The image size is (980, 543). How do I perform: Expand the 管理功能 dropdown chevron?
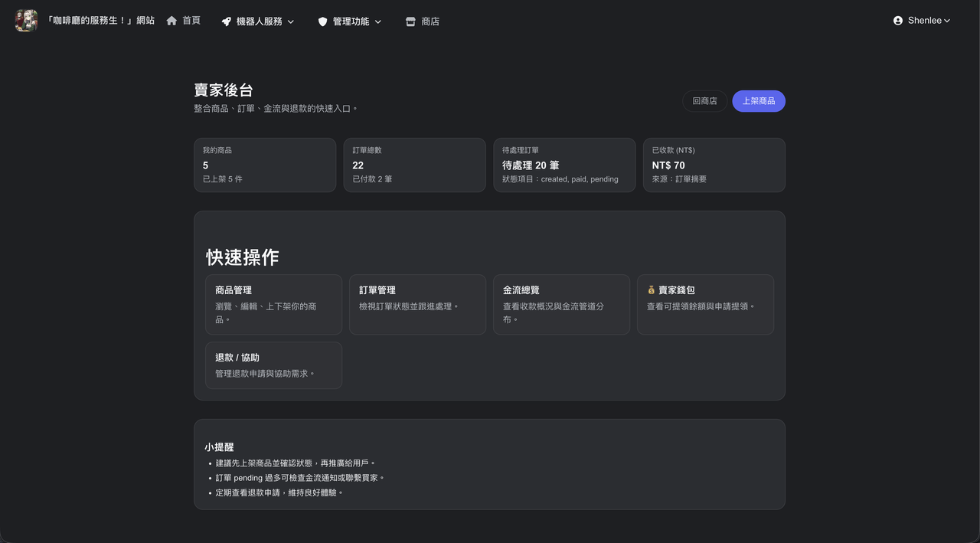(x=378, y=22)
